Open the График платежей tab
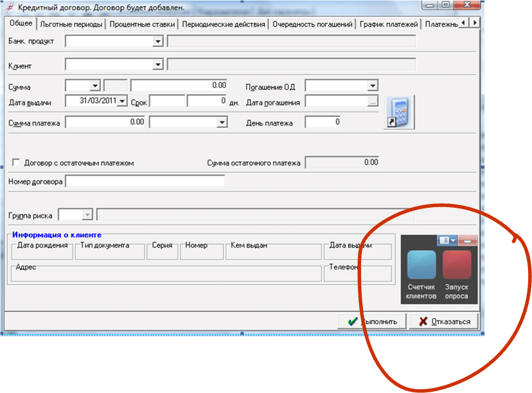Viewport: 532px width, 393px height. coord(389,24)
